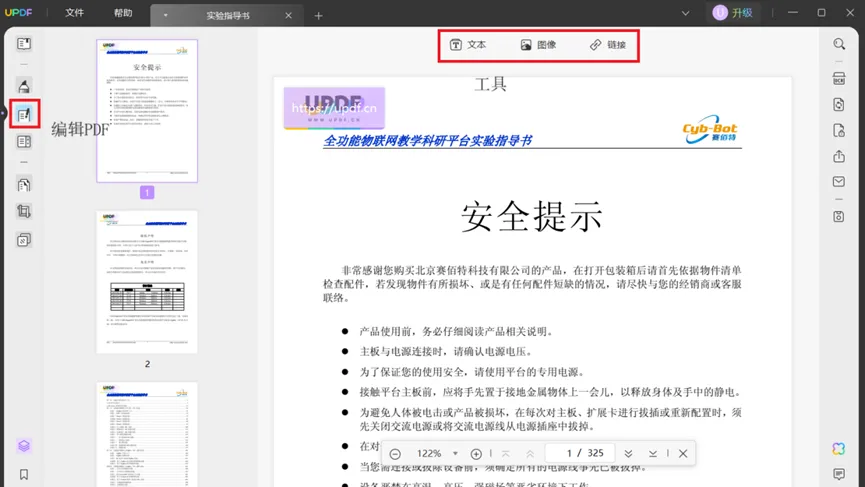Click the OCR recognition icon
This screenshot has width=865, height=487.
839,79
